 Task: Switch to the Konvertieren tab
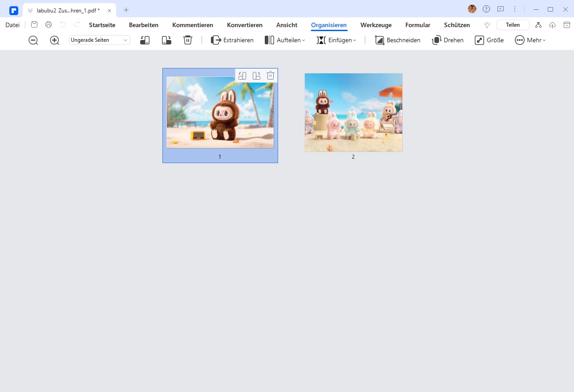coord(245,25)
